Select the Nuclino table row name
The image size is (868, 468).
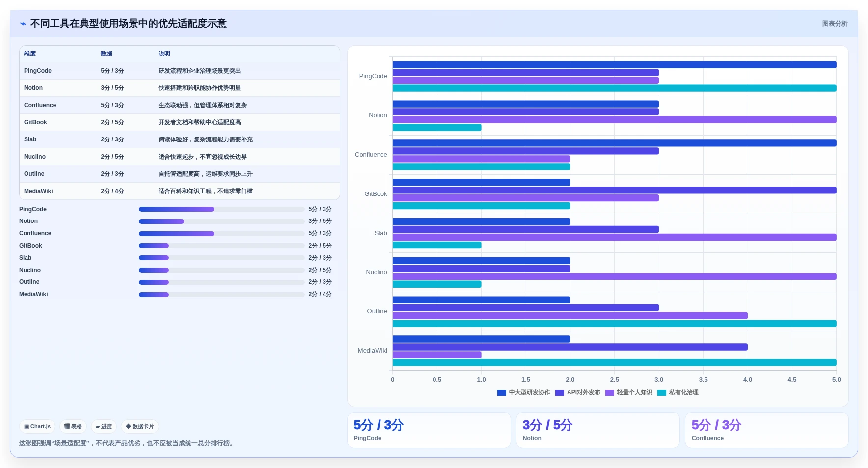(35, 157)
